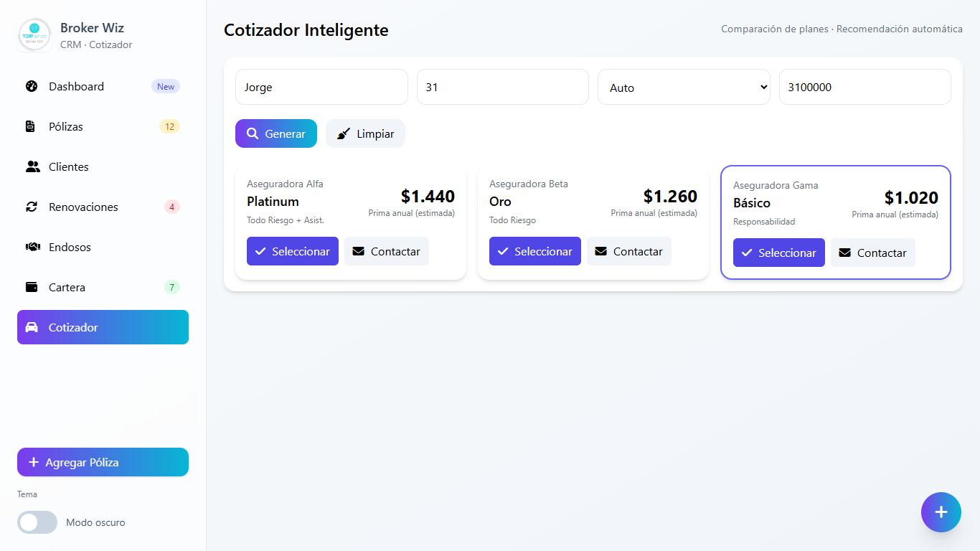Go to the Renovaciones section
The height and width of the screenshot is (551, 980).
coord(83,207)
